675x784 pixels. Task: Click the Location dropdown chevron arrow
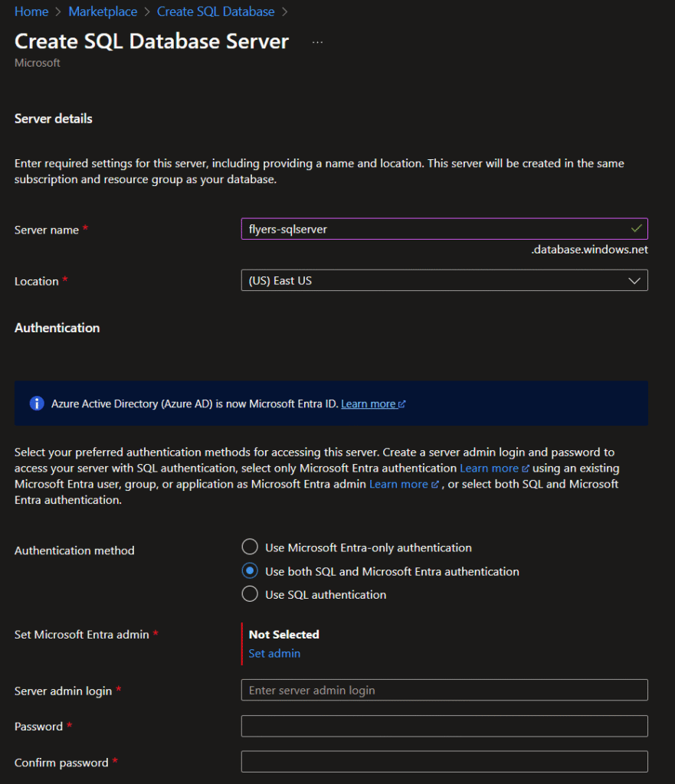coord(634,280)
